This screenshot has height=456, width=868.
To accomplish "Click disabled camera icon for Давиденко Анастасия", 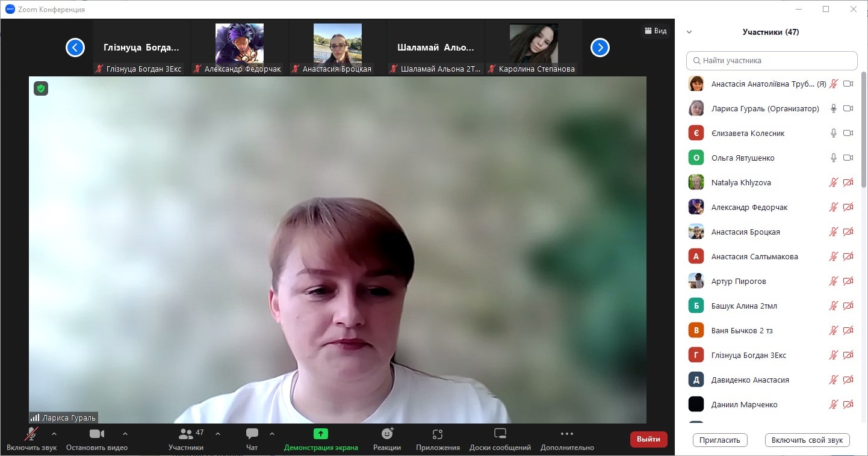I will (x=848, y=380).
